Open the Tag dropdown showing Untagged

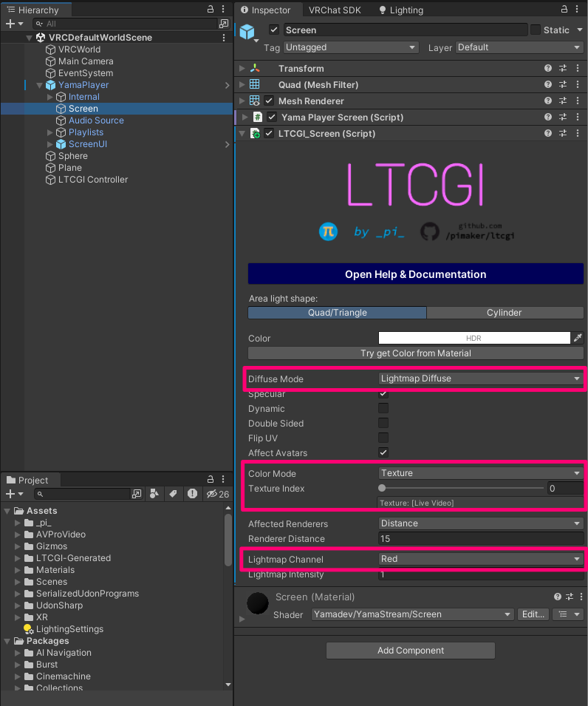[x=351, y=47]
